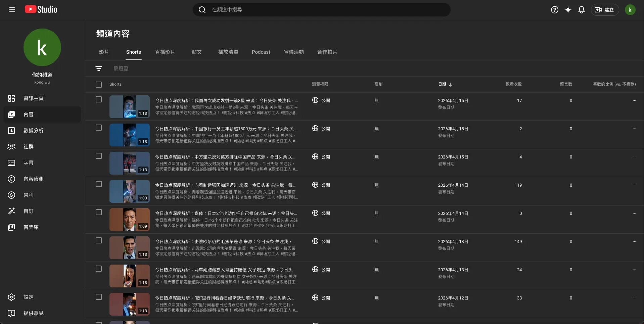Click view count 119 for 制造强国 short
Screen dimensions: 644x324
point(518,185)
